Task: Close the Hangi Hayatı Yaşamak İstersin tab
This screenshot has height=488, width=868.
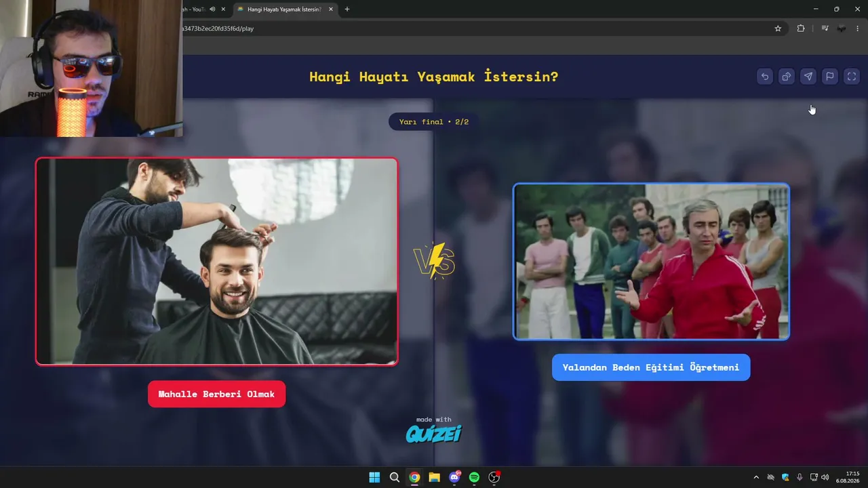Action: click(331, 9)
